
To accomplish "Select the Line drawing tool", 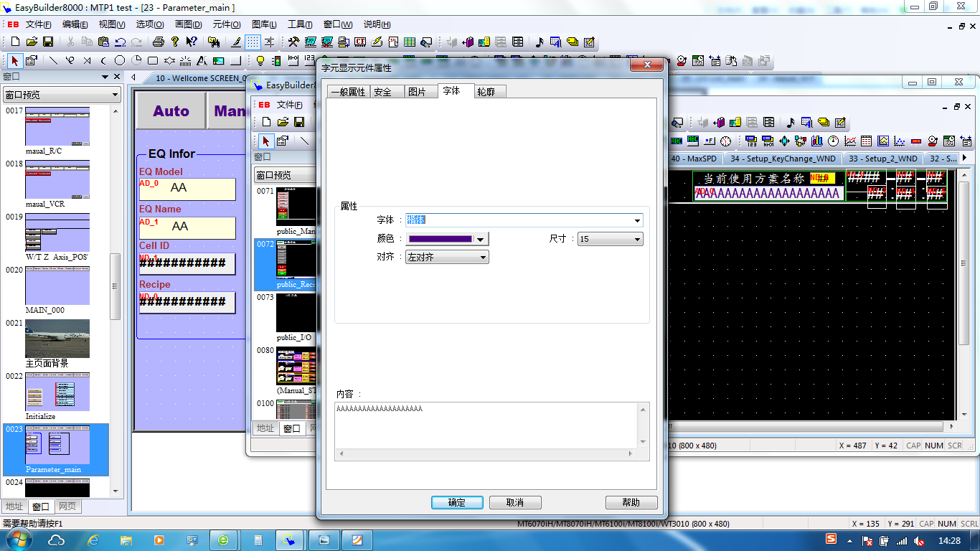I will (x=53, y=61).
